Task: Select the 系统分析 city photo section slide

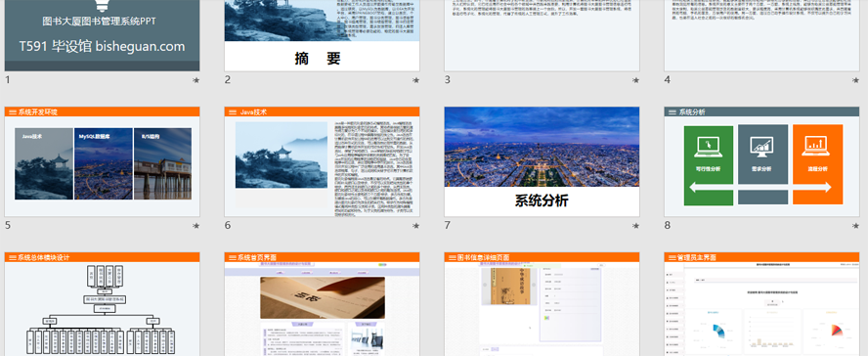Action: coord(542,161)
